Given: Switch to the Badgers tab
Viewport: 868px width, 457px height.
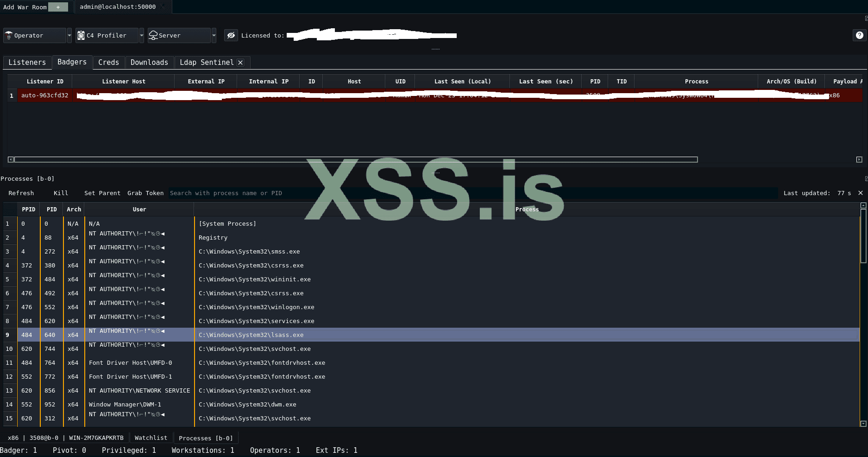Looking at the screenshot, I should 72,62.
